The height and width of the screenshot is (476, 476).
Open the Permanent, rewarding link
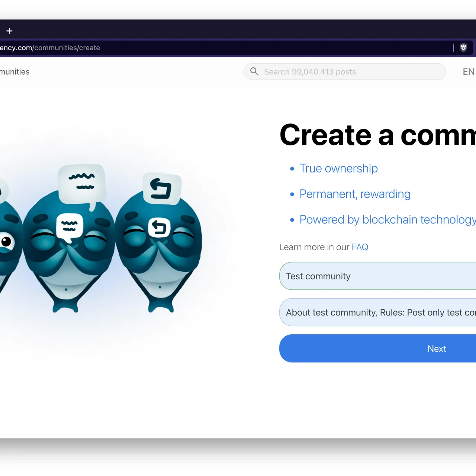pyautogui.click(x=355, y=194)
